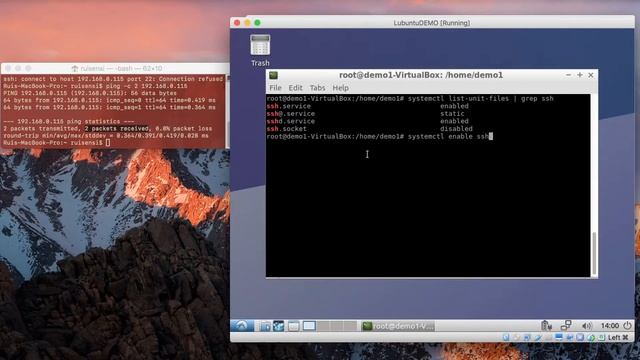Launch the web browser icon in Lubuntu panel
640x360 pixels.
[278, 326]
